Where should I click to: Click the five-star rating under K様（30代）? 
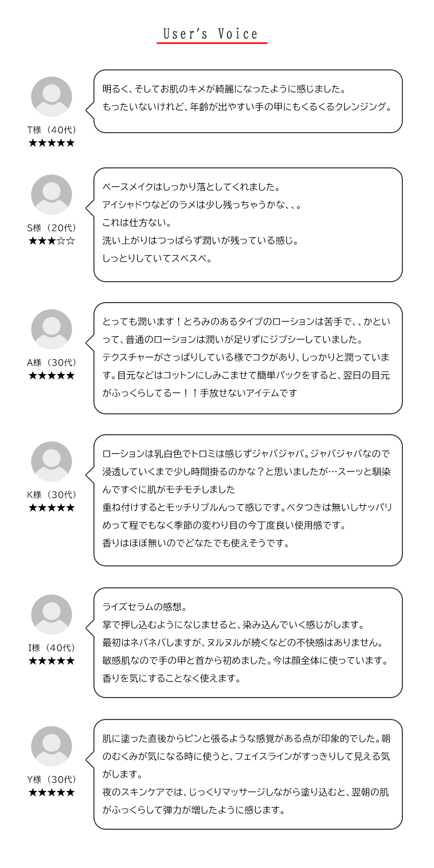click(52, 508)
